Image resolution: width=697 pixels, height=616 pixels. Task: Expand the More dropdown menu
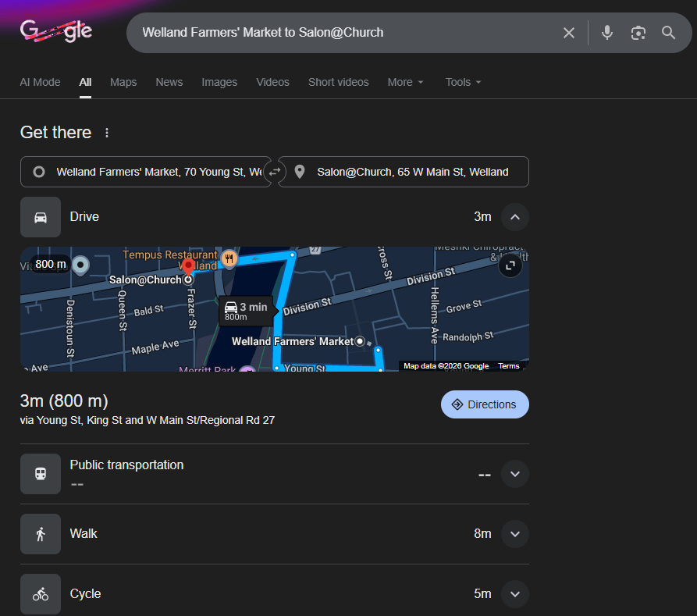405,82
